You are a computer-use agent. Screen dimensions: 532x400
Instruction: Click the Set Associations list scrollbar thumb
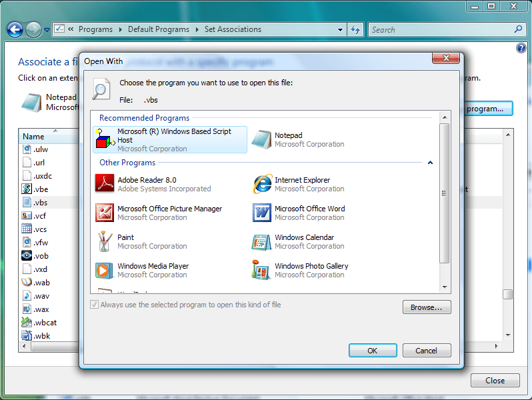pos(507,294)
